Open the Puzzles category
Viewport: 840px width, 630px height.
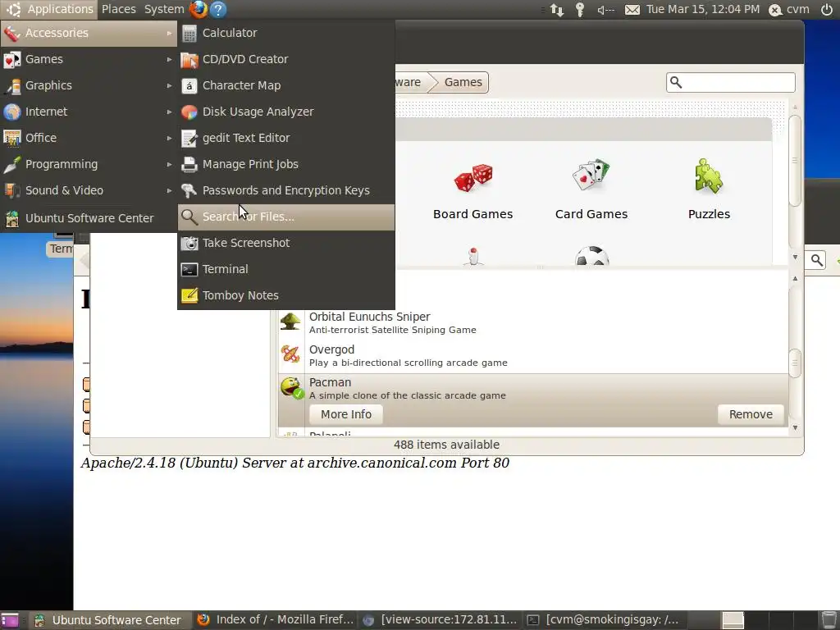point(709,190)
